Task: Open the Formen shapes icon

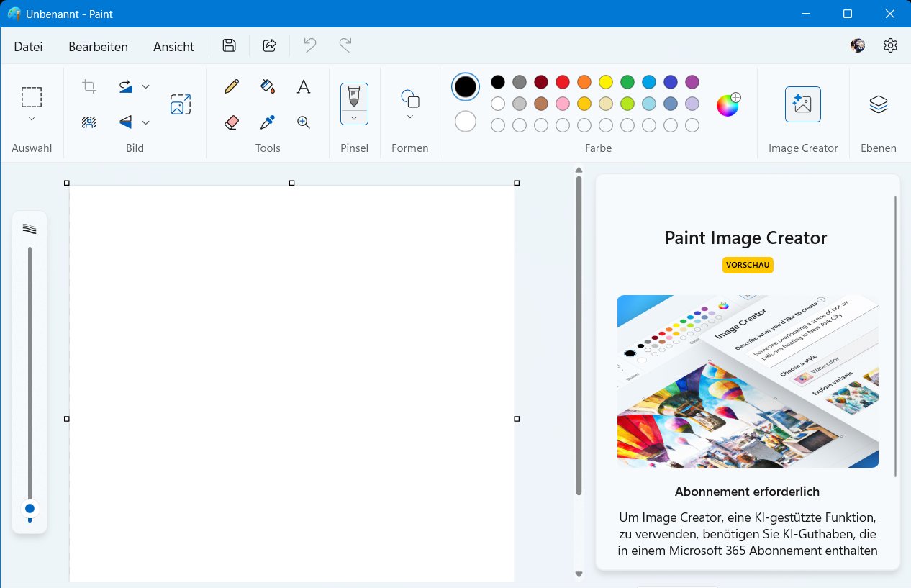Action: pyautogui.click(x=410, y=99)
